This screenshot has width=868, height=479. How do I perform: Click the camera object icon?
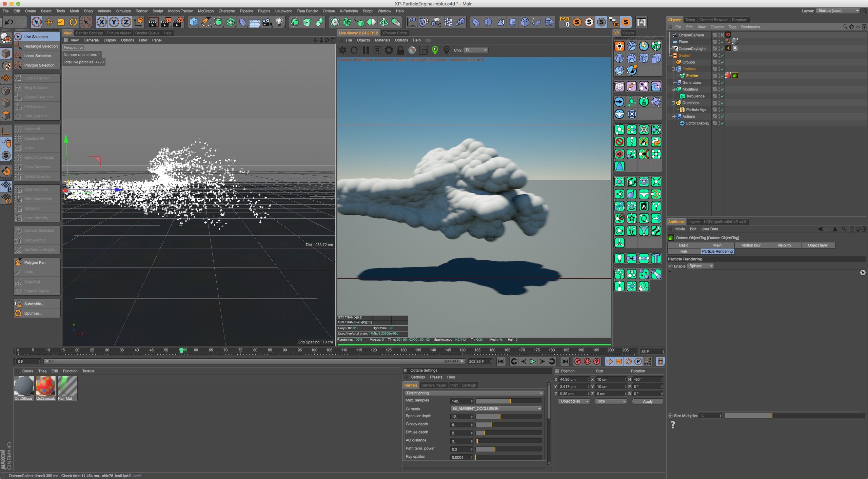tap(267, 22)
